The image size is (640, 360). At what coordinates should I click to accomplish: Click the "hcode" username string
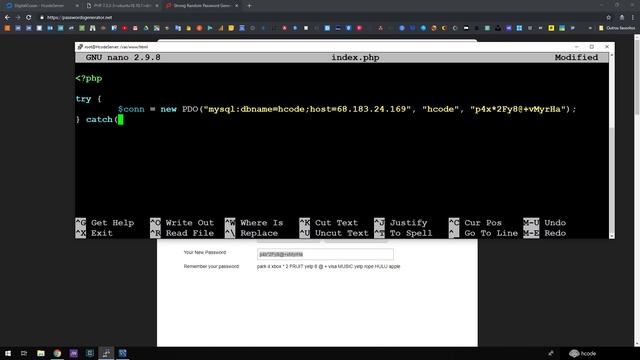440,109
